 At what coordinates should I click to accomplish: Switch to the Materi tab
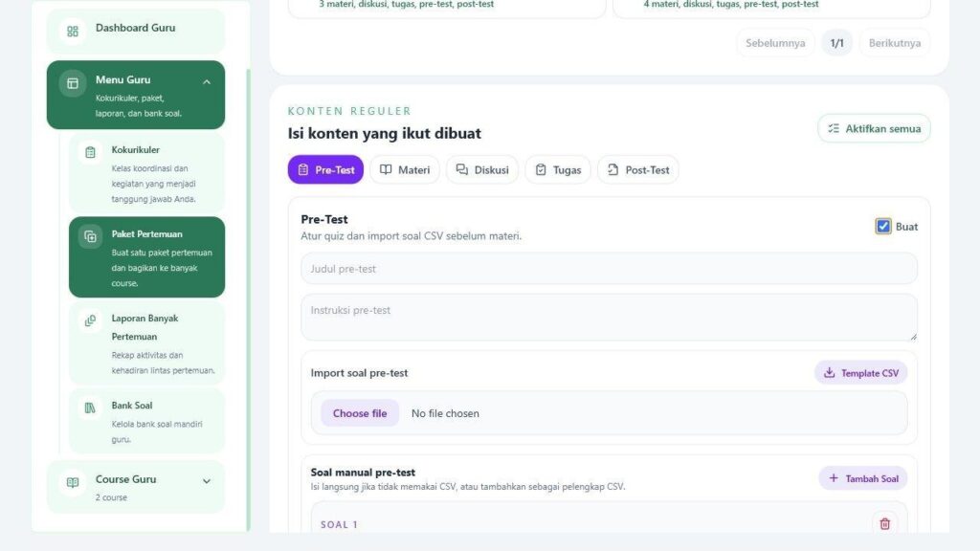405,170
